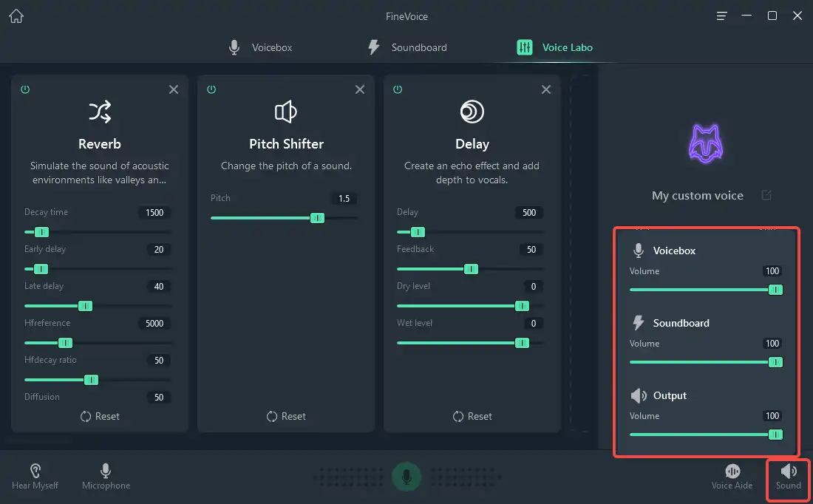Click the Output speaker icon in sound panel
The image size is (813, 504).
coord(639,395)
